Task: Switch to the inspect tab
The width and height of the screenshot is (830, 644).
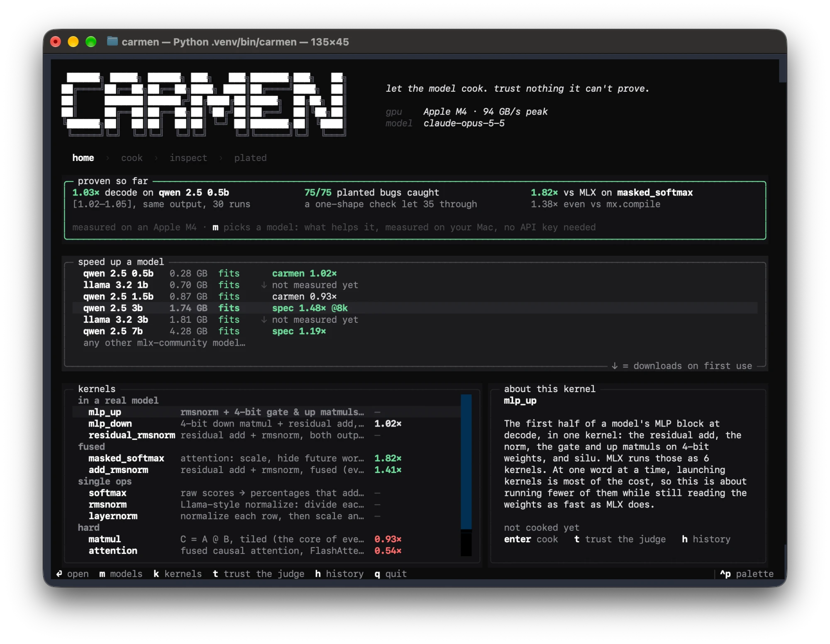Action: (188, 158)
